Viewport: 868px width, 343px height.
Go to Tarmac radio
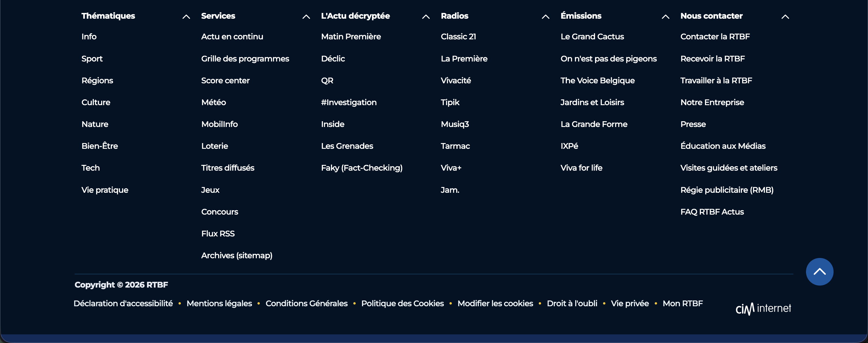[x=455, y=146]
